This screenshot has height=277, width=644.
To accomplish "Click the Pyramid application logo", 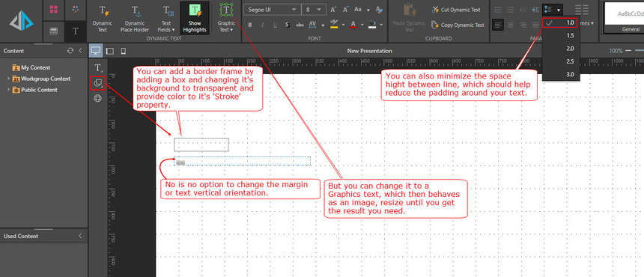I will click(x=22, y=21).
